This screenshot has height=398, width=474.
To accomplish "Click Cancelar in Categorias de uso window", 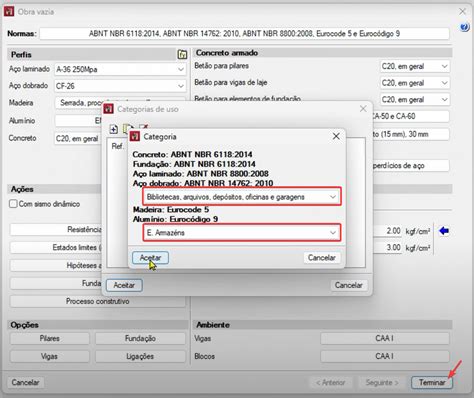I will 349,285.
